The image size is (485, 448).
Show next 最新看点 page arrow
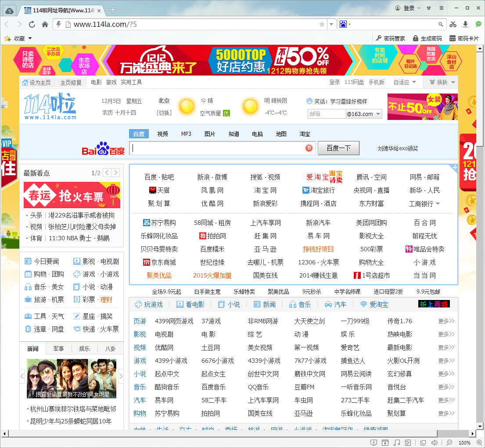pyautogui.click(x=116, y=173)
